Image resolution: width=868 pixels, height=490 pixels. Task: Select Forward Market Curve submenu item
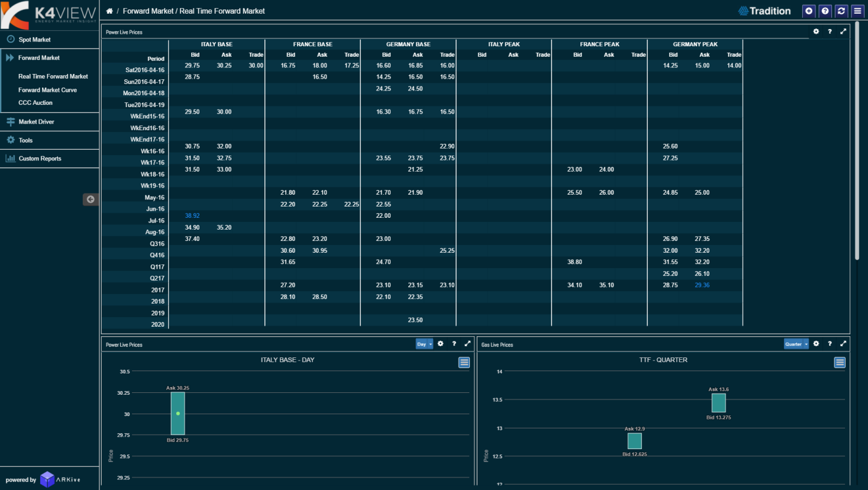click(x=47, y=90)
